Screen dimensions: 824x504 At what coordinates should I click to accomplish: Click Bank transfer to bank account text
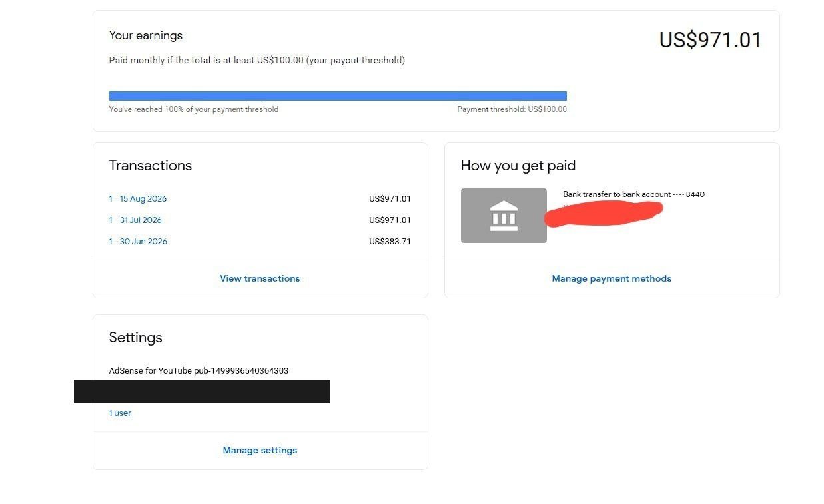(633, 194)
